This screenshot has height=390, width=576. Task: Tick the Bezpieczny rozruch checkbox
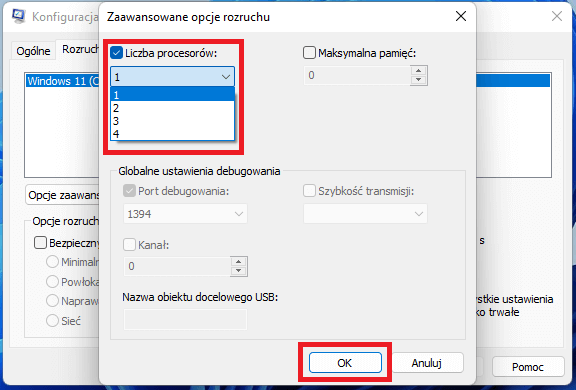point(40,243)
